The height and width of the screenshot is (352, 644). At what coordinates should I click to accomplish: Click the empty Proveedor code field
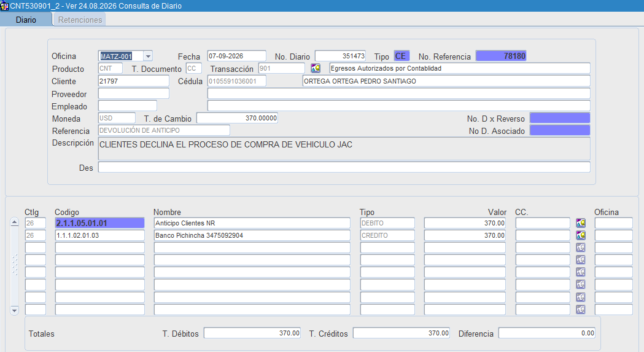[x=134, y=93]
